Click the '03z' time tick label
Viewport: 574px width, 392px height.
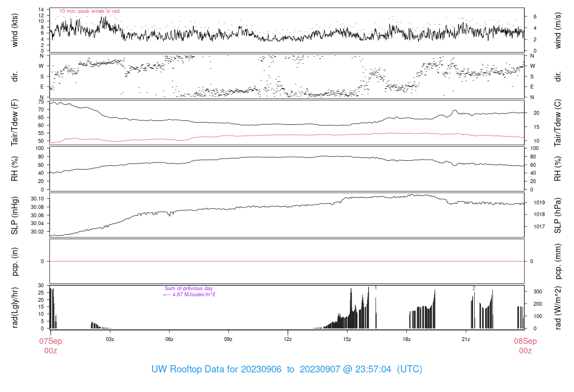tap(110, 339)
